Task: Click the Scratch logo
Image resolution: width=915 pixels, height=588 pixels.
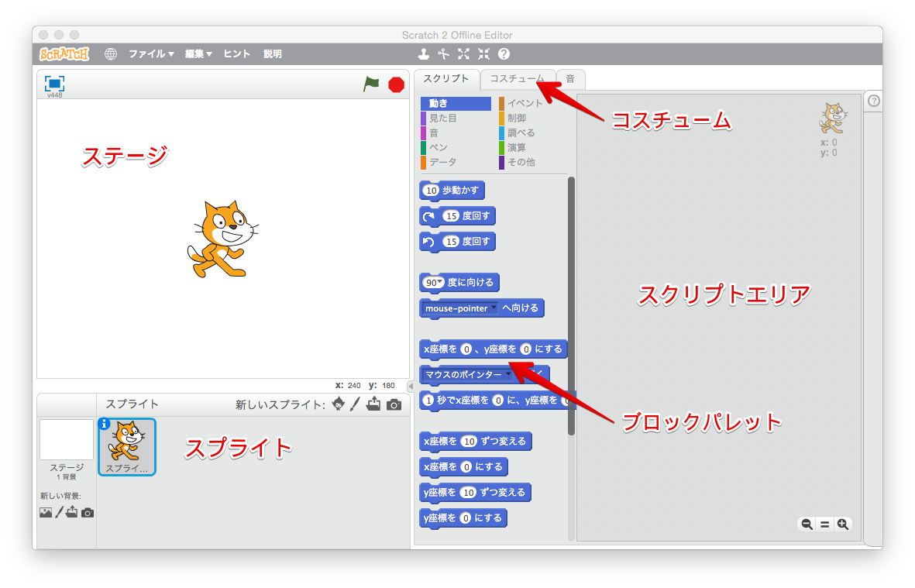Action: click(64, 54)
